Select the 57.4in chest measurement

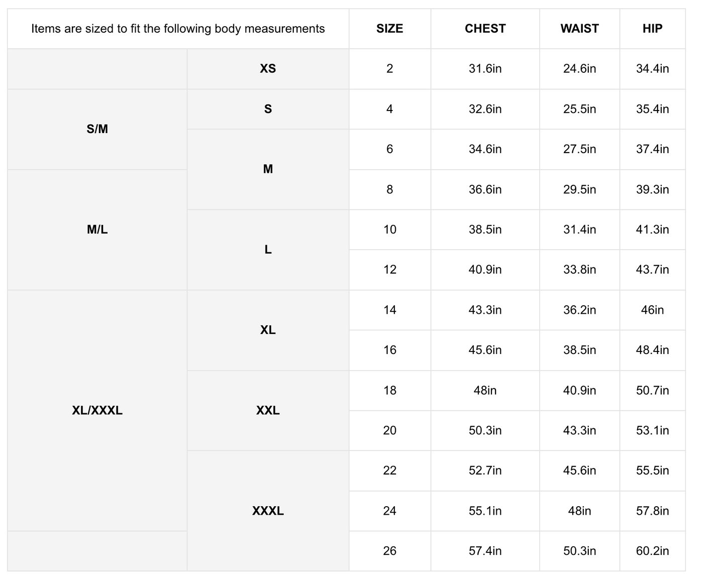click(485, 551)
